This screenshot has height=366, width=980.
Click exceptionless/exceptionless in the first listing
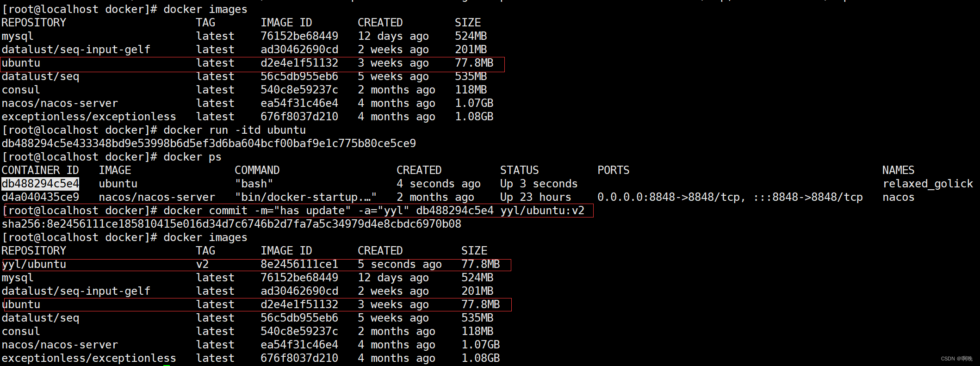point(89,117)
